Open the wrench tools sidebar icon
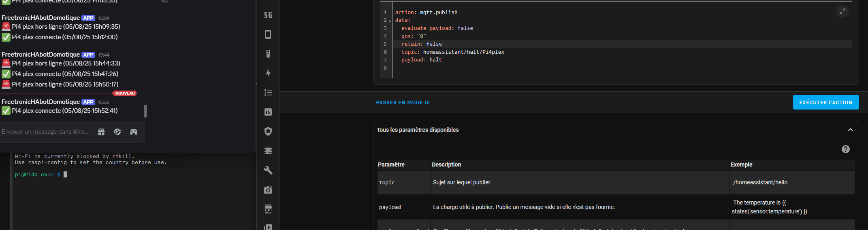The height and width of the screenshot is (230, 868). pos(268,170)
